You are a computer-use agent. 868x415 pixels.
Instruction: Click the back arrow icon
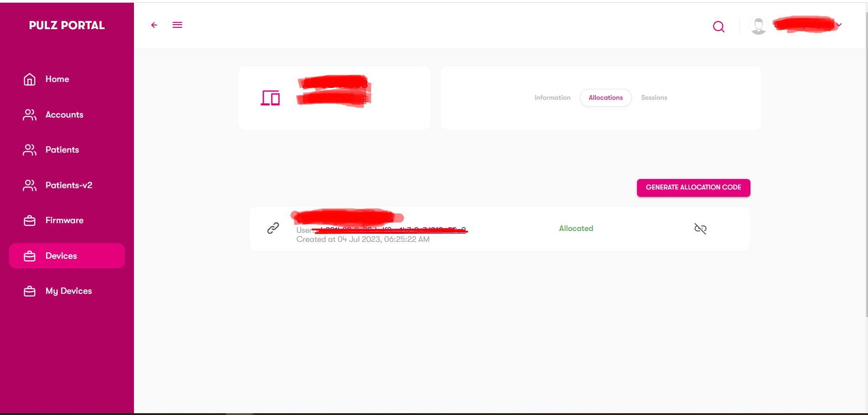coord(154,25)
